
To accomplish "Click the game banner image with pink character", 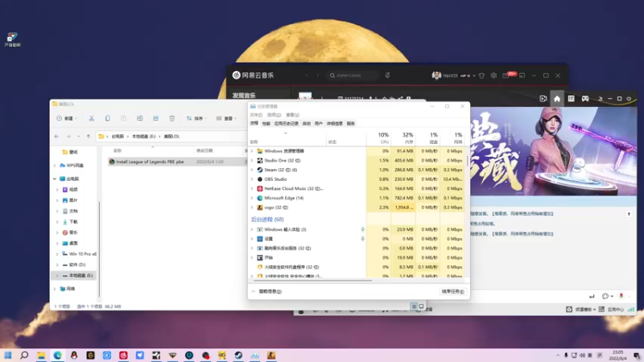I will click(x=553, y=151).
